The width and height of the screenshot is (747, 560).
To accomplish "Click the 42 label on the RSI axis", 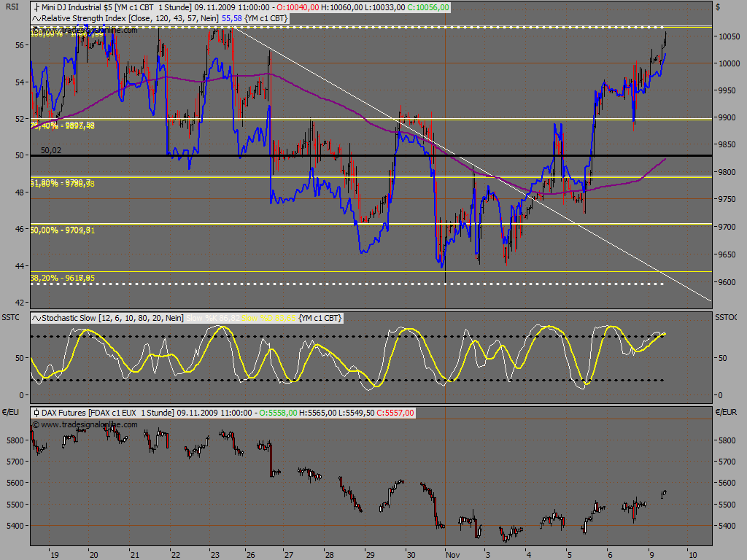I will (x=20, y=303).
